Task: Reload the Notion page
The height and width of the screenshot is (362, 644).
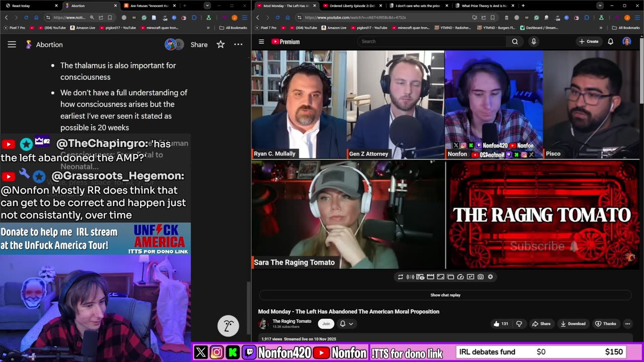Action: coord(26,18)
